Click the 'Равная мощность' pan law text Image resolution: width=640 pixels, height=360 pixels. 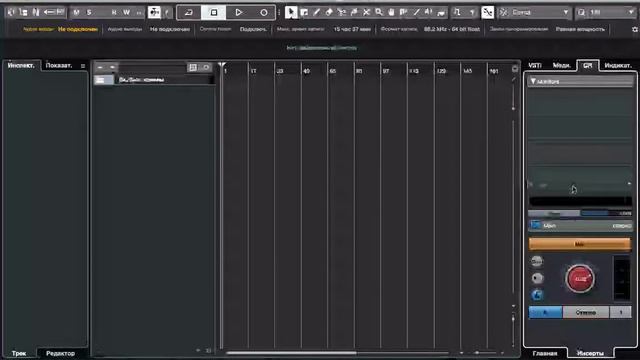point(580,29)
